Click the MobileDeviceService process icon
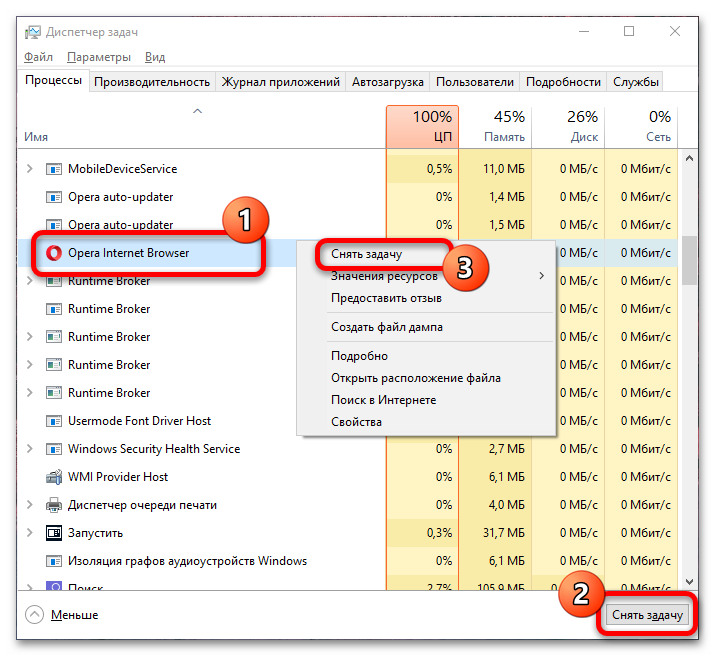 tap(54, 169)
